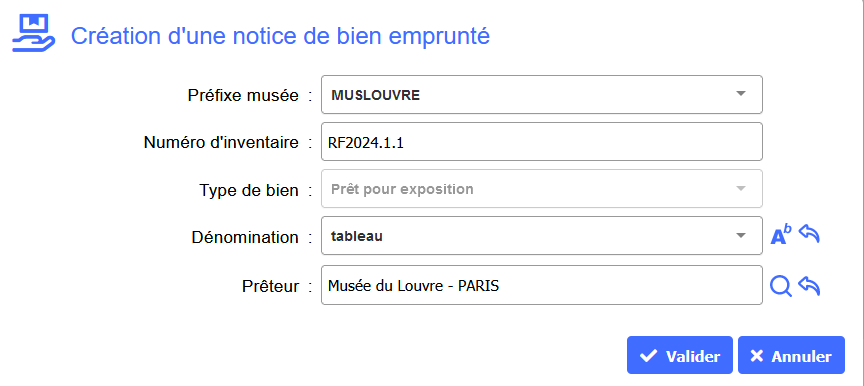Open the Dénomination dropdown arrow

741,236
